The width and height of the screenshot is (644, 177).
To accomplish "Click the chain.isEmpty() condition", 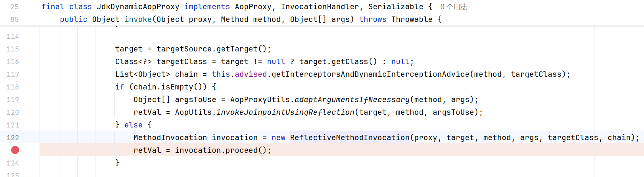I will coord(170,87).
